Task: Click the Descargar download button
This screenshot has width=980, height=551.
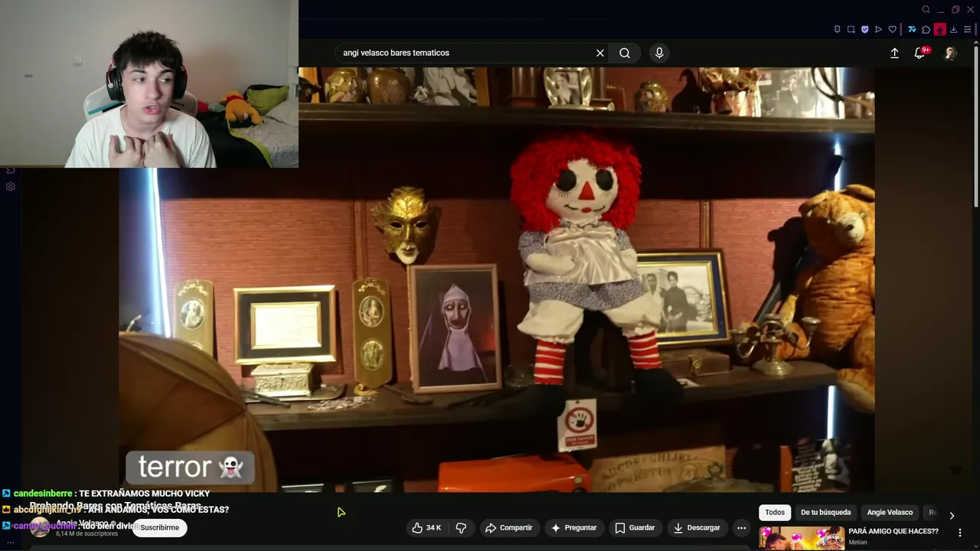Action: (696, 527)
